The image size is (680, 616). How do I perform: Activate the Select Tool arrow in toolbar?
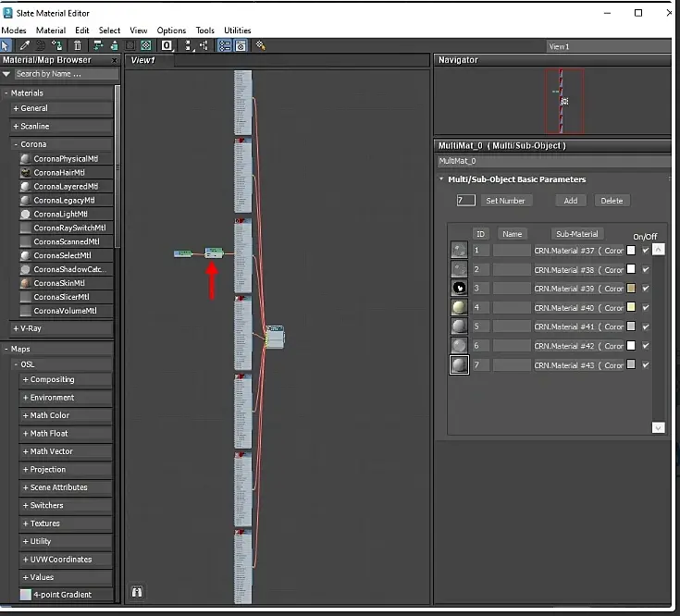pos(6,45)
